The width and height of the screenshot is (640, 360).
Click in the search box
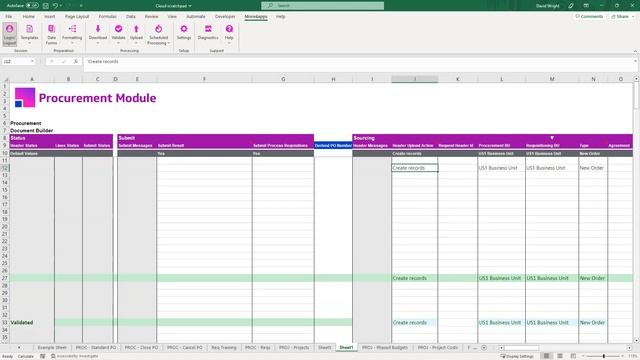pos(322,6)
